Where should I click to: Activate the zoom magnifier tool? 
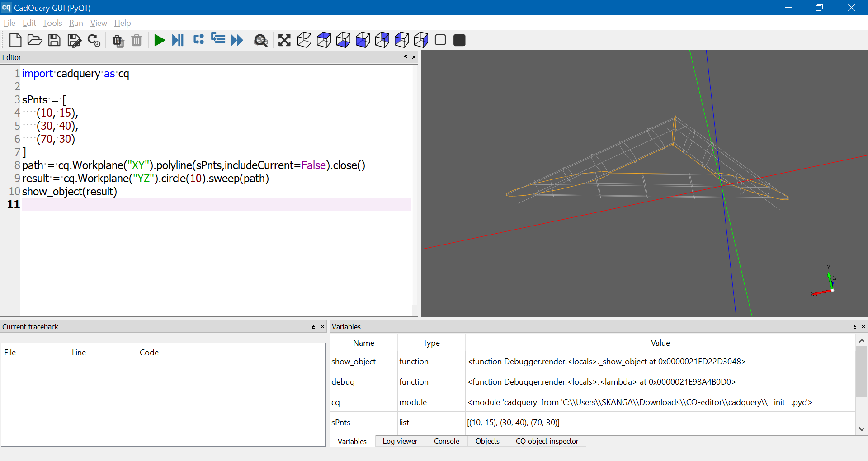tap(261, 40)
